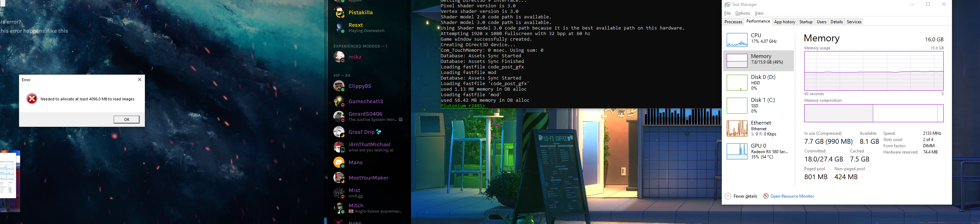980x224 pixels.
Task: Minimize the Task Manager window
Action: tap(912, 5)
